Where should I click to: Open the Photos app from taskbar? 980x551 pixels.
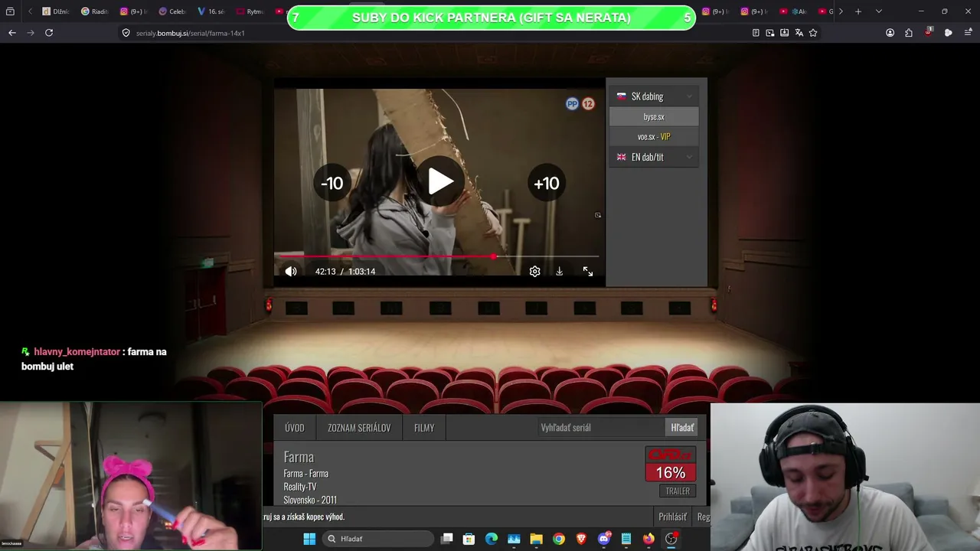pyautogui.click(x=514, y=539)
